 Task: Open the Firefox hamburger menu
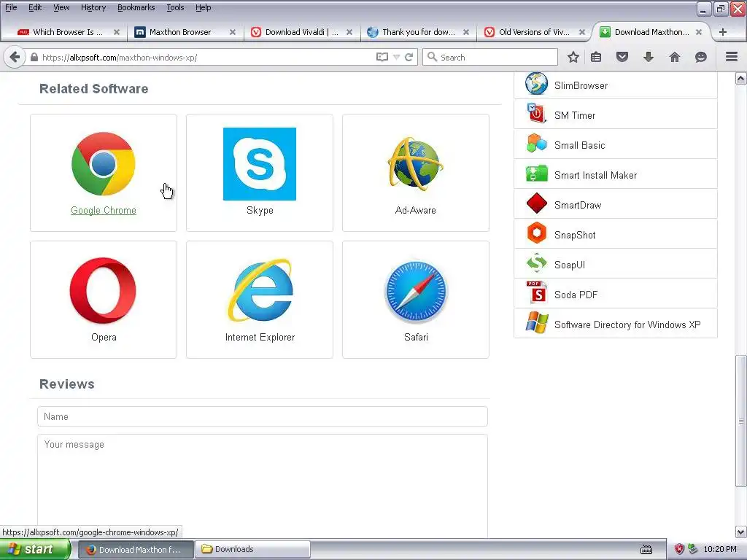[x=732, y=57]
